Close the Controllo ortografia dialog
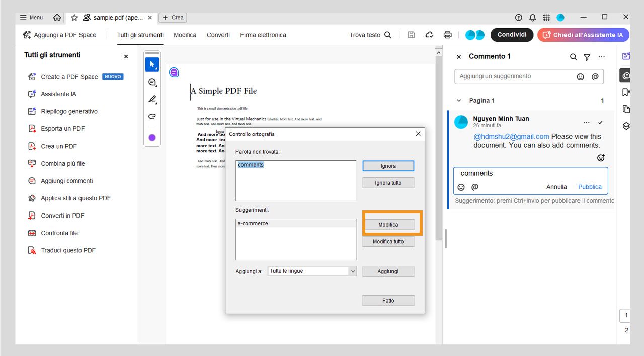Screen dimensions: 644x356 coord(418,134)
